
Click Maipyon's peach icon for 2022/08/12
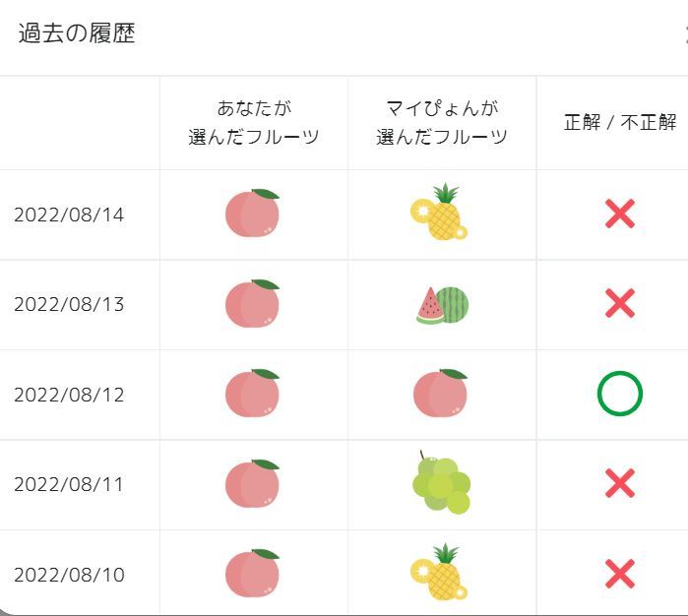point(440,394)
